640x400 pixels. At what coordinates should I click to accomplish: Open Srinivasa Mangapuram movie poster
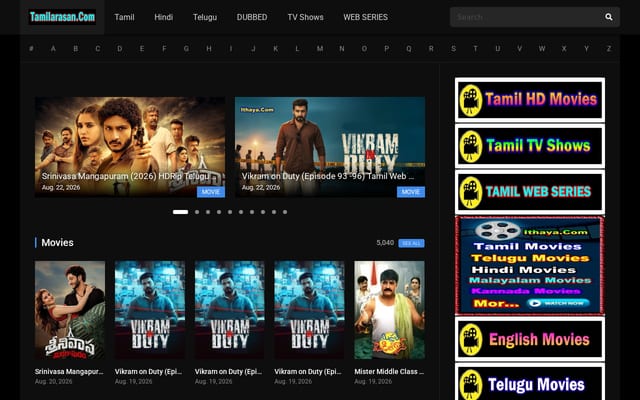(70, 310)
